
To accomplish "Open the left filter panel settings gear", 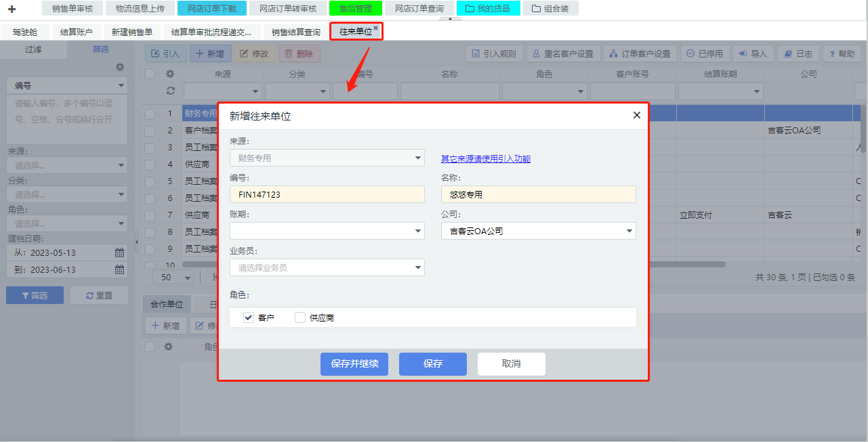I will [120, 67].
